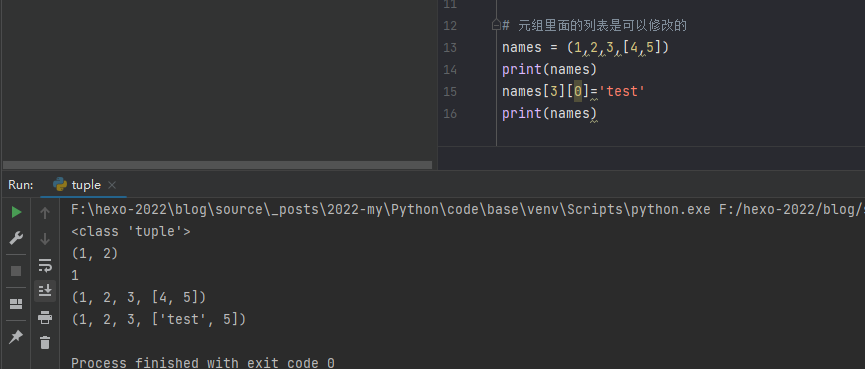Toggle scroll to end of console

[45, 291]
